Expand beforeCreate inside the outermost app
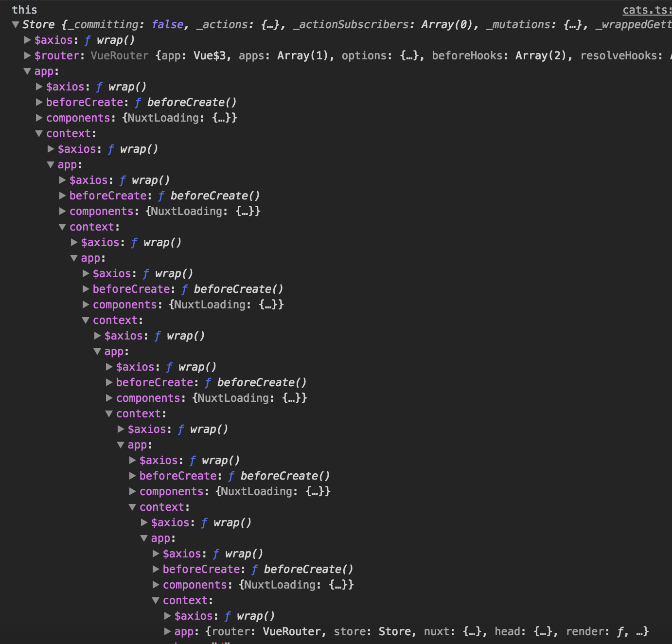 point(39,102)
